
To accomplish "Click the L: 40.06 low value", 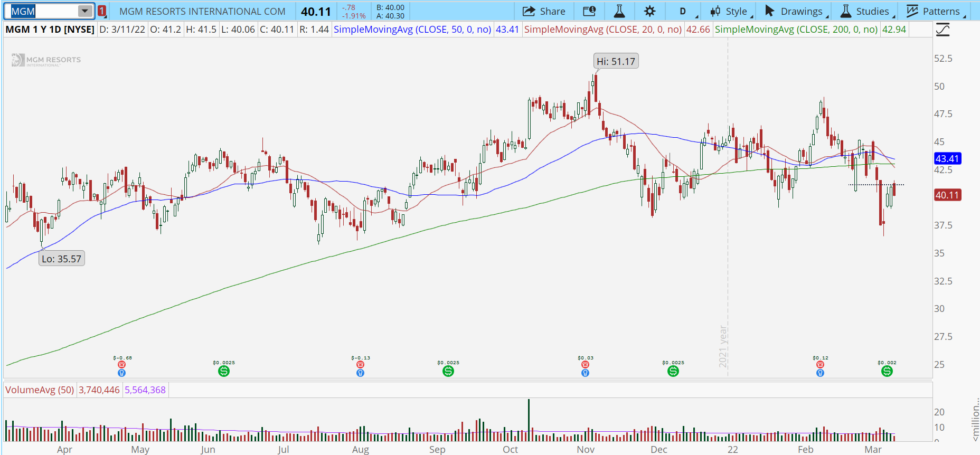I will 238,30.
